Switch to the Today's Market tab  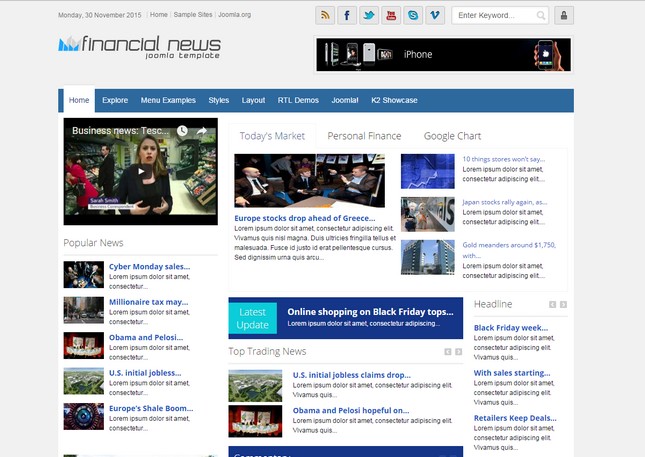click(272, 136)
